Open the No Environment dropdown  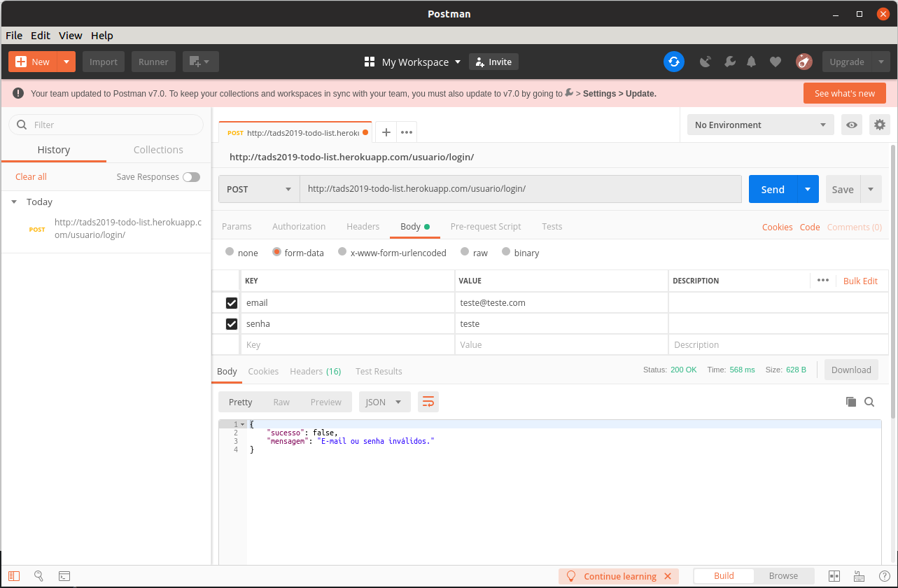[761, 125]
